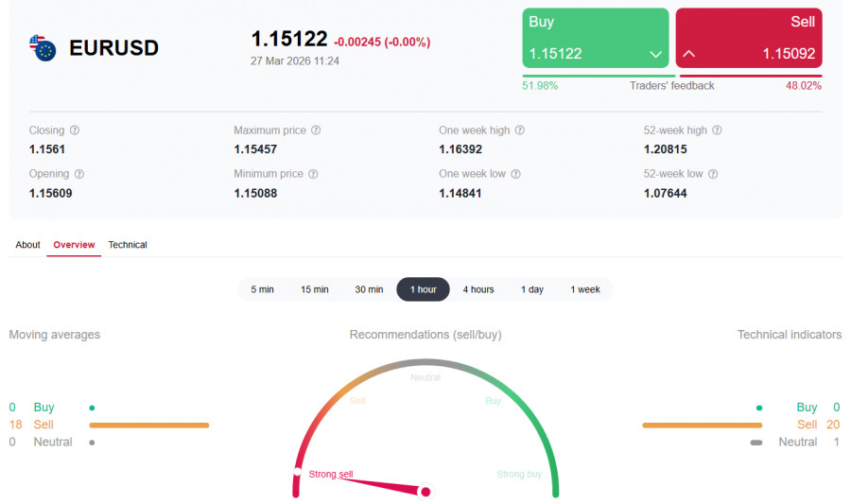This screenshot has width=851, height=504.
Task: Choose the 1 week timeframe
Action: tap(585, 289)
